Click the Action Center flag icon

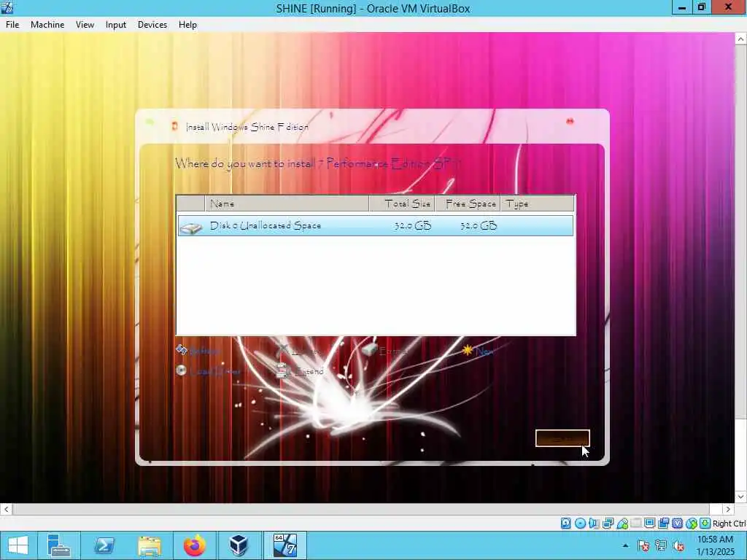(x=643, y=545)
